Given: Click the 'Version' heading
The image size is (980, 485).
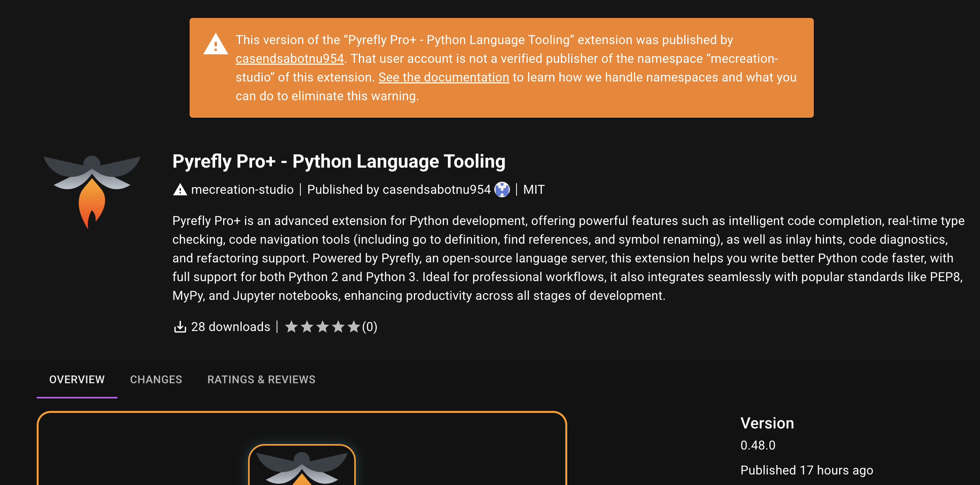Looking at the screenshot, I should point(767,423).
